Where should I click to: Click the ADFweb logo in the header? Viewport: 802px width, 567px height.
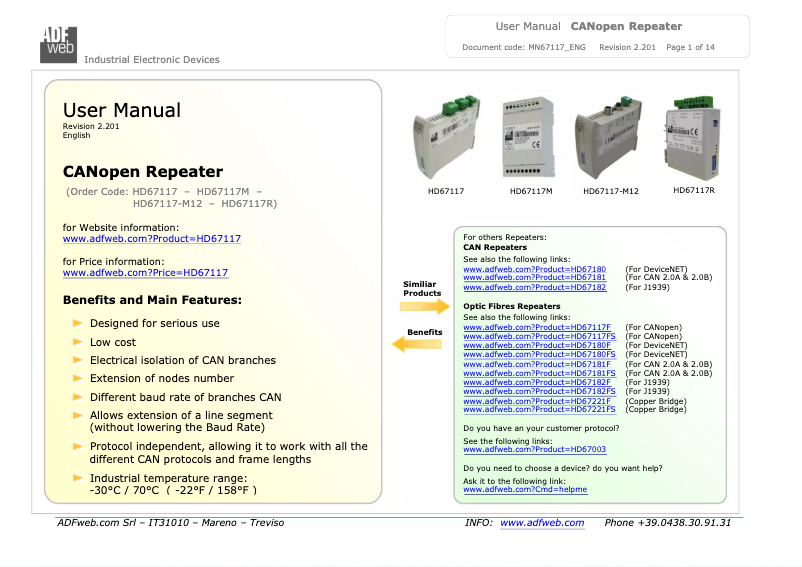(x=58, y=42)
